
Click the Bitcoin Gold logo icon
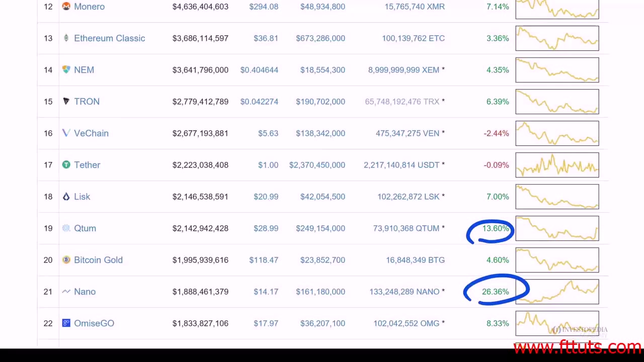[66, 260]
